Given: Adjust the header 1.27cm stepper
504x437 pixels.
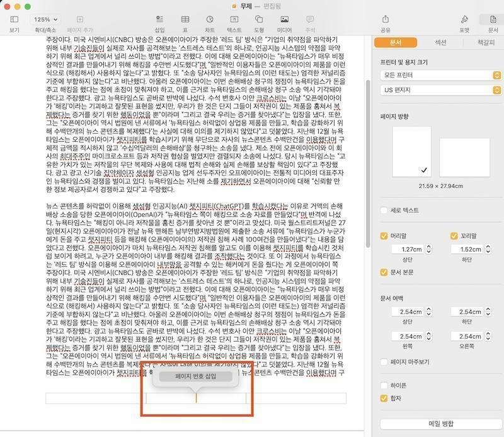Looking at the screenshot, I should pyautogui.click(x=429, y=249).
